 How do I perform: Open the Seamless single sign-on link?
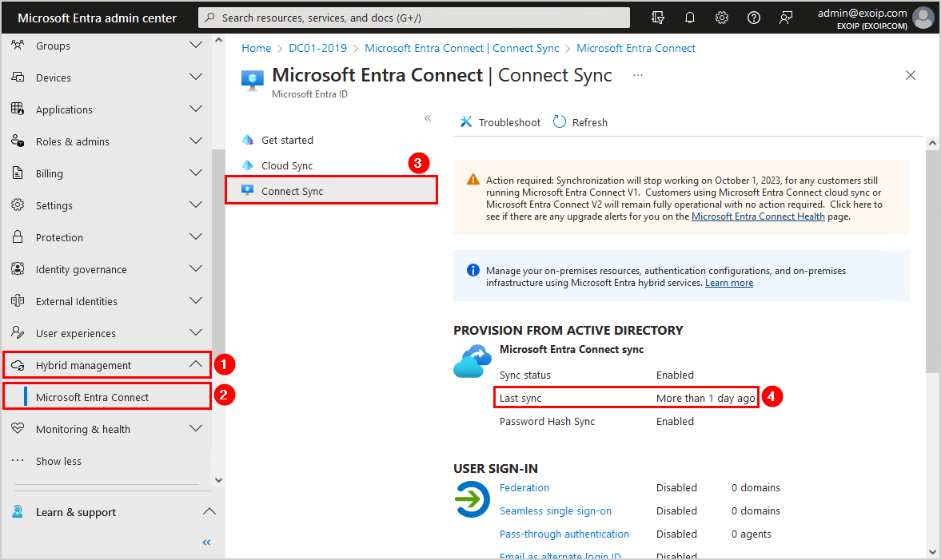556,510
